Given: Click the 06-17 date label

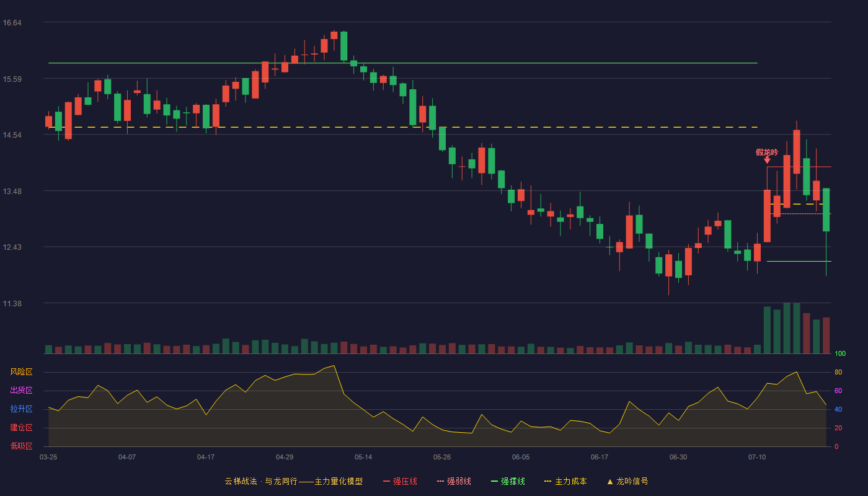Looking at the screenshot, I should click(x=600, y=457).
